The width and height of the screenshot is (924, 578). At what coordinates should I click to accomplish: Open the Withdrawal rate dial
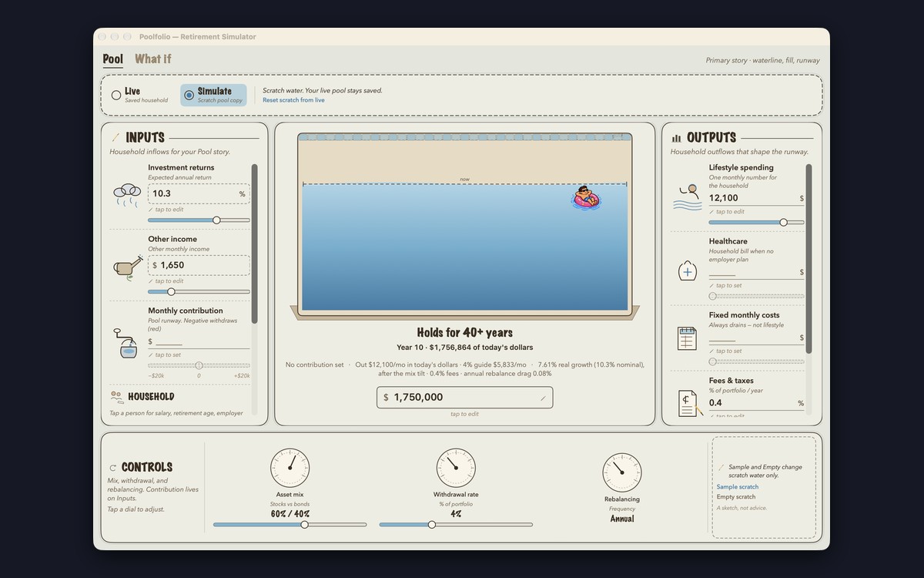[x=456, y=468]
